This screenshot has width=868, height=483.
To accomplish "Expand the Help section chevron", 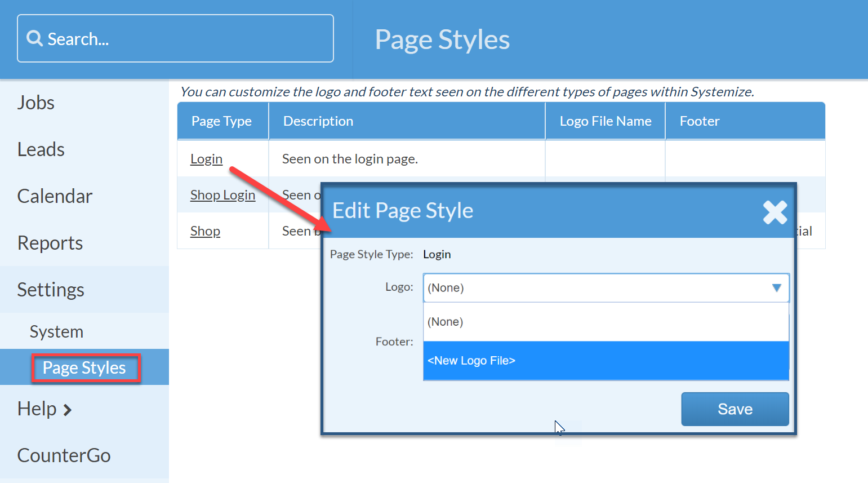I will click(69, 409).
